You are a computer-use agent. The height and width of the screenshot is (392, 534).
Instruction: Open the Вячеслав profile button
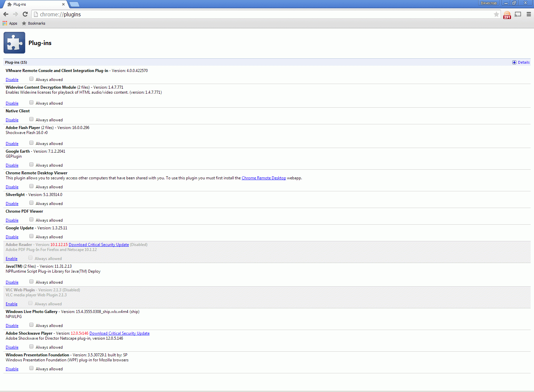(x=489, y=3)
